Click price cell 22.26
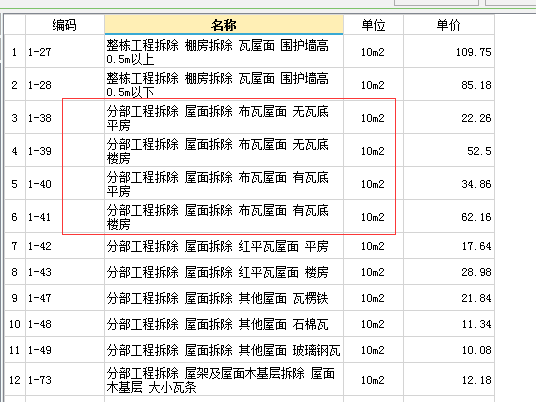The image size is (536, 402). point(449,118)
